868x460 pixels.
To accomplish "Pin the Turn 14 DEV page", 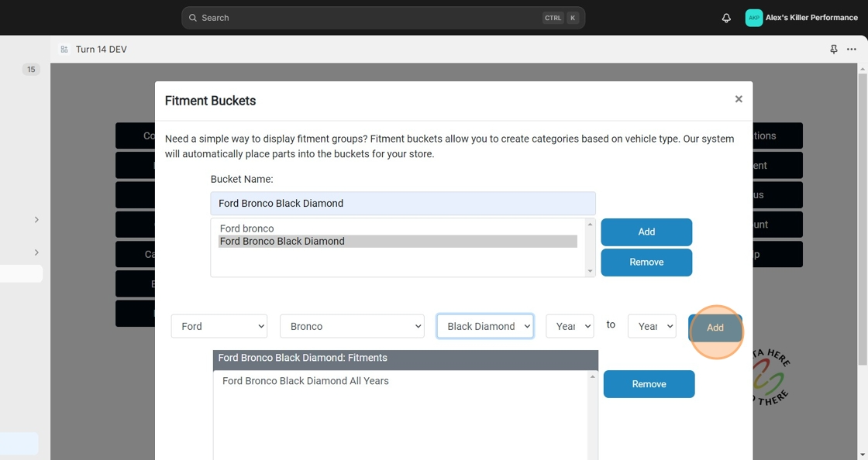I will click(x=834, y=50).
